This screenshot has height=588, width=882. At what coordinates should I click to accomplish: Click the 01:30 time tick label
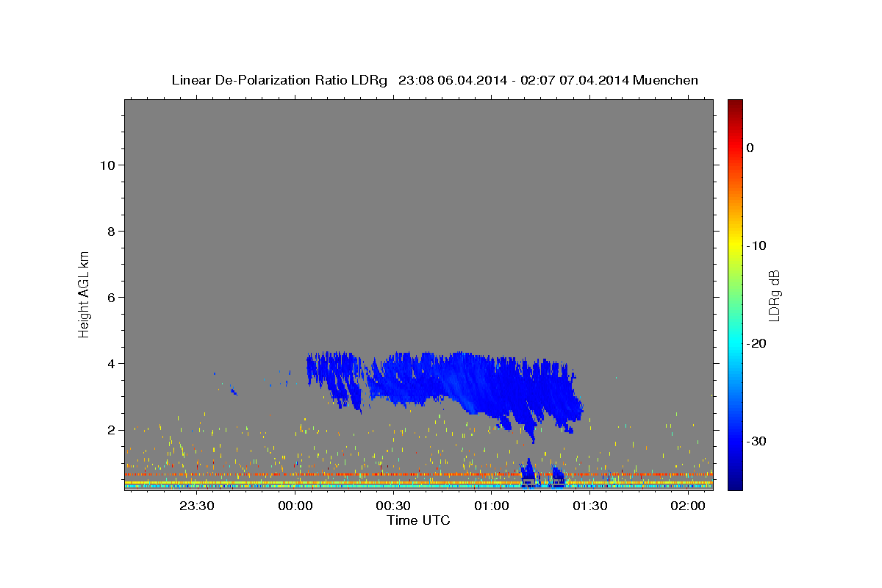(x=589, y=506)
